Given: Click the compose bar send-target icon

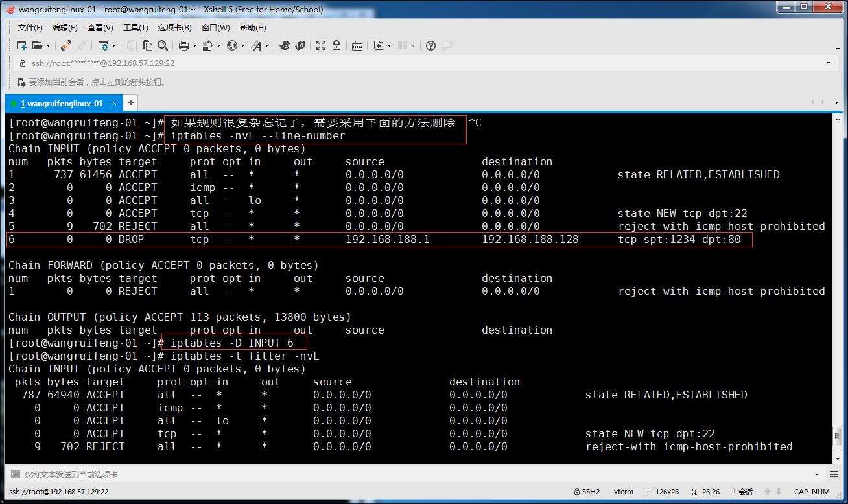Looking at the screenshot, I should click(15, 474).
